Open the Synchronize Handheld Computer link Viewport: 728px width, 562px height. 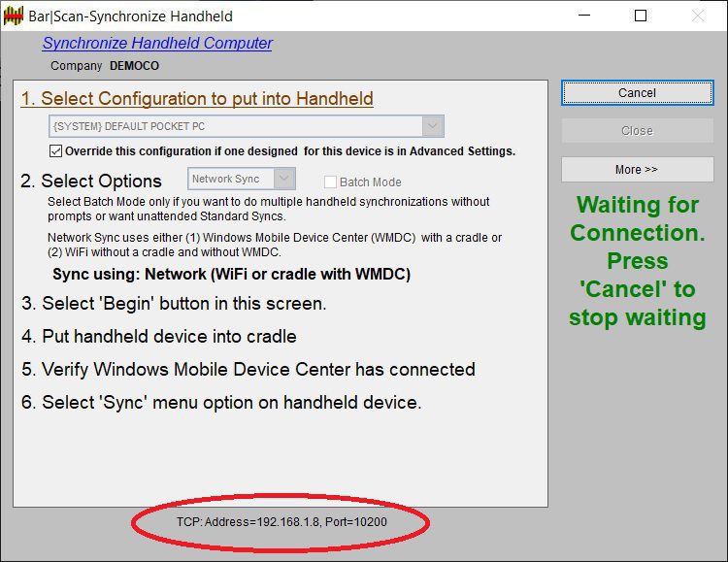click(x=157, y=43)
